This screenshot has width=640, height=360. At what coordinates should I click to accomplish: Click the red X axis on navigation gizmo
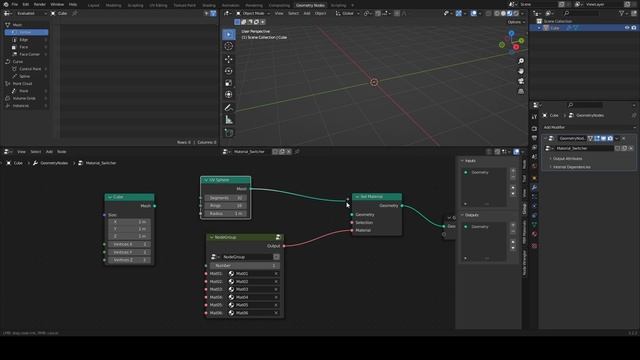516,47
